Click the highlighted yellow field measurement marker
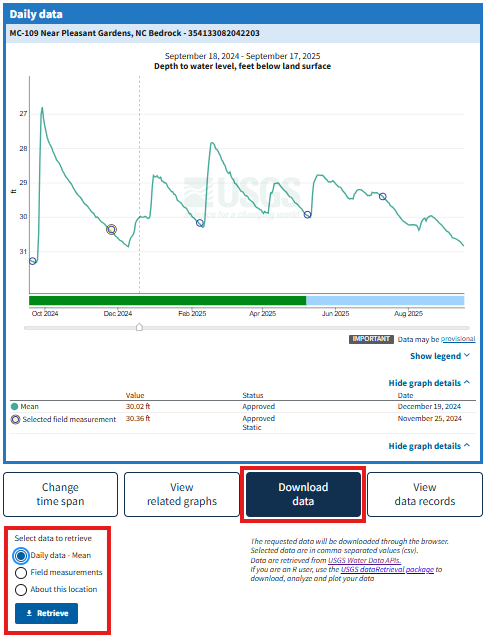This screenshot has width=485, height=635. click(112, 230)
